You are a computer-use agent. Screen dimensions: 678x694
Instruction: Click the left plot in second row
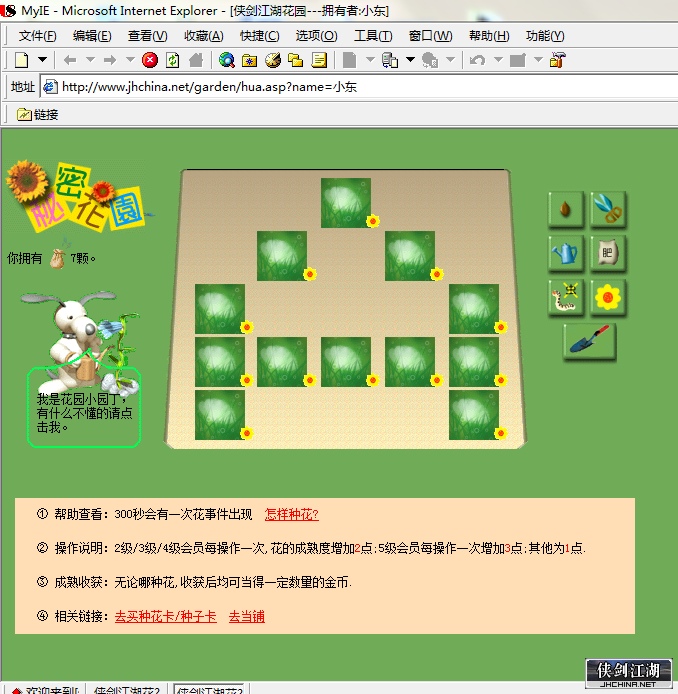pyautogui.click(x=281, y=256)
